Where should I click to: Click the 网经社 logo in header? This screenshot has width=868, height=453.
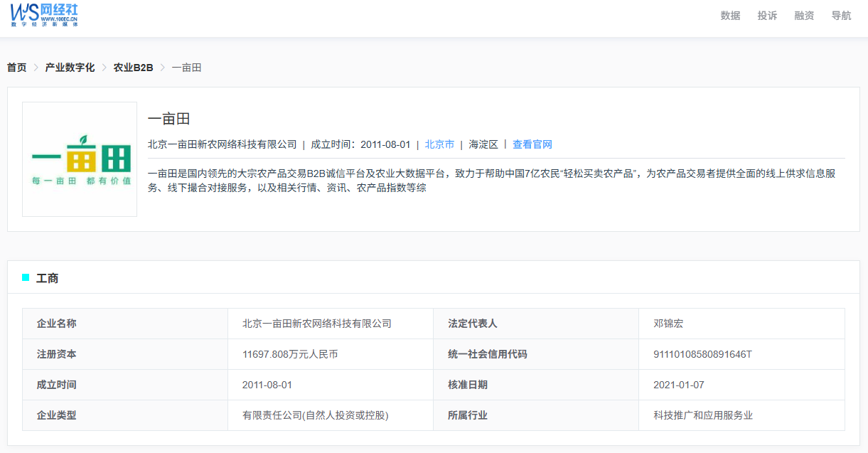click(44, 15)
